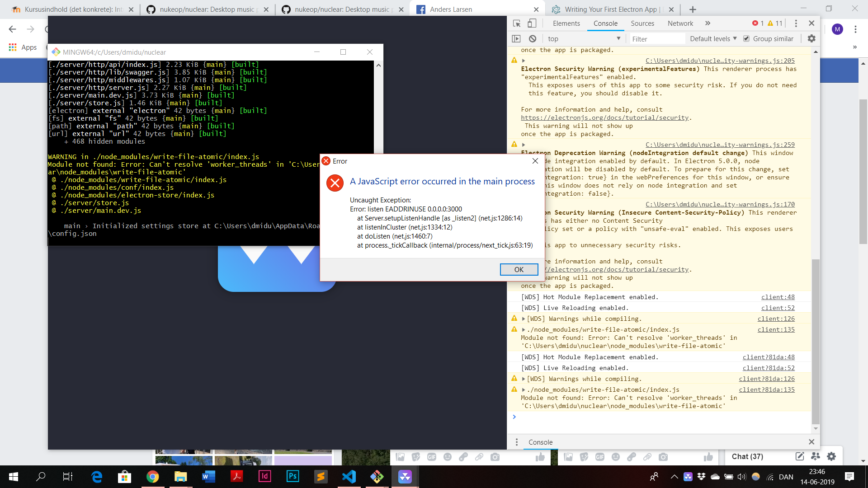Screen dimensions: 868x488
Task: Launch Photoshop from the taskbar
Action: click(293, 476)
